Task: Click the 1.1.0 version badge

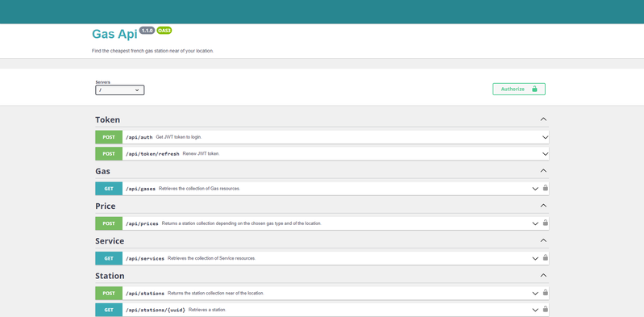Action: [147, 31]
